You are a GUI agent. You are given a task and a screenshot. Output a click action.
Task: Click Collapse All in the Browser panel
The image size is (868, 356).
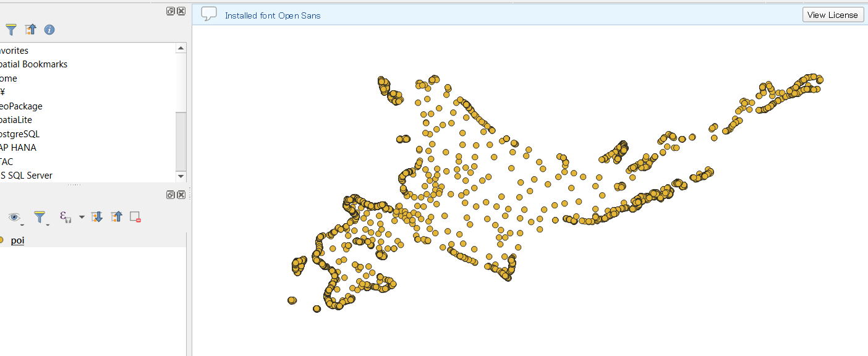pos(30,29)
